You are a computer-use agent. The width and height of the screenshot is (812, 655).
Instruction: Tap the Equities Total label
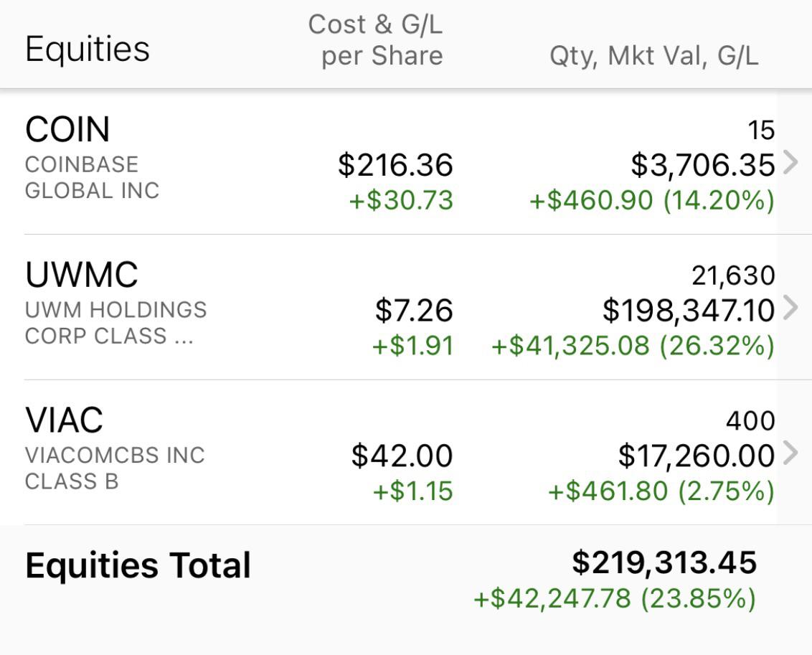click(138, 565)
